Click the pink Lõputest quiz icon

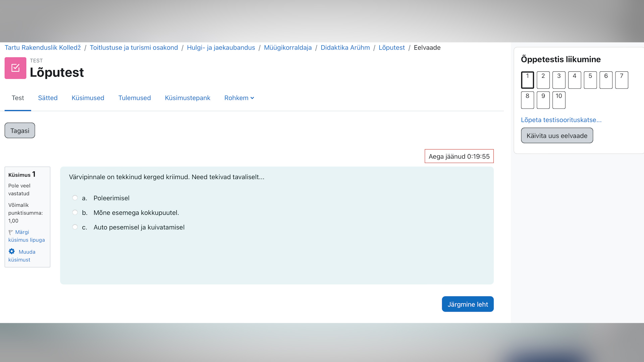(x=15, y=68)
